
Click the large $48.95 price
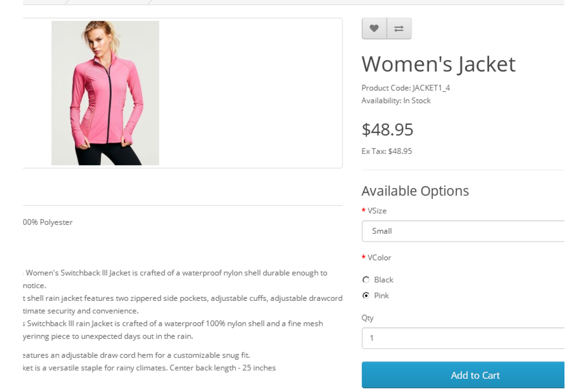[388, 130]
